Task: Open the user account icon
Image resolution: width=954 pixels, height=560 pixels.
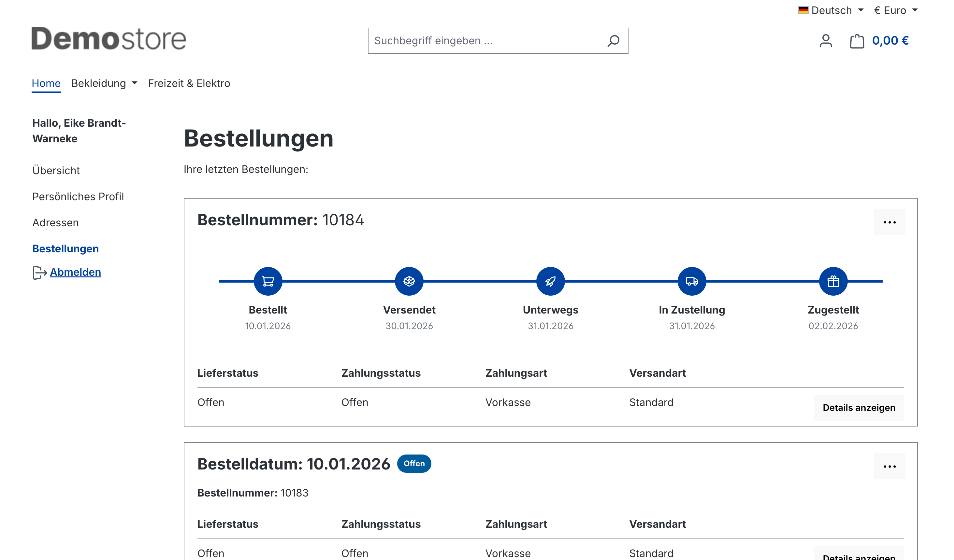Action: pos(826,41)
